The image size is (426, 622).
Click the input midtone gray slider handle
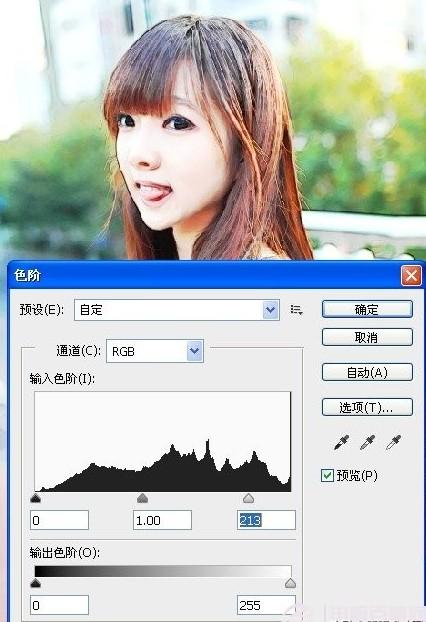coord(142,498)
